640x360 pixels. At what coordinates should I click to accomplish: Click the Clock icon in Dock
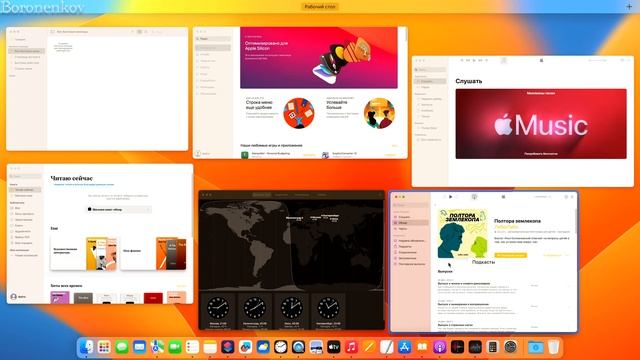tap(280, 347)
